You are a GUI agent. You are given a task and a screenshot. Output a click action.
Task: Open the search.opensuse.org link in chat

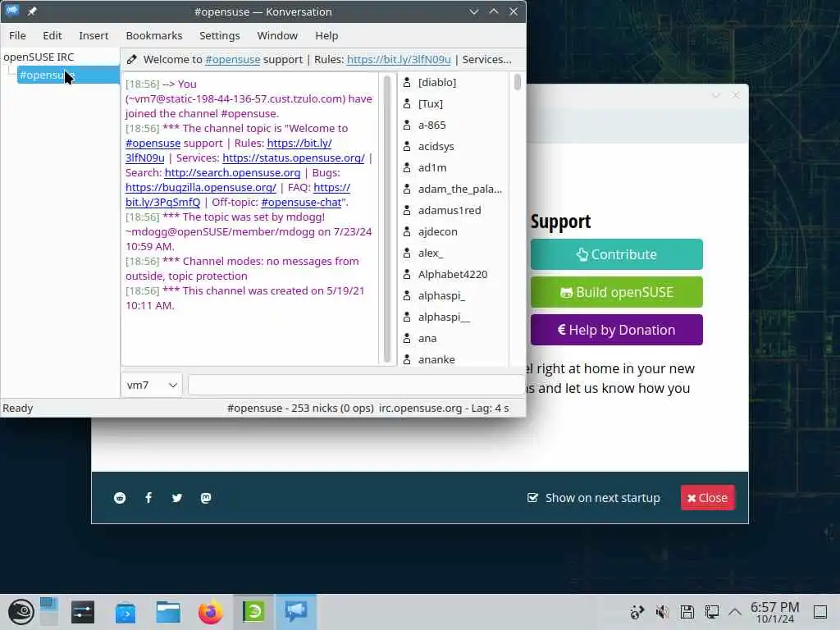tap(232, 173)
